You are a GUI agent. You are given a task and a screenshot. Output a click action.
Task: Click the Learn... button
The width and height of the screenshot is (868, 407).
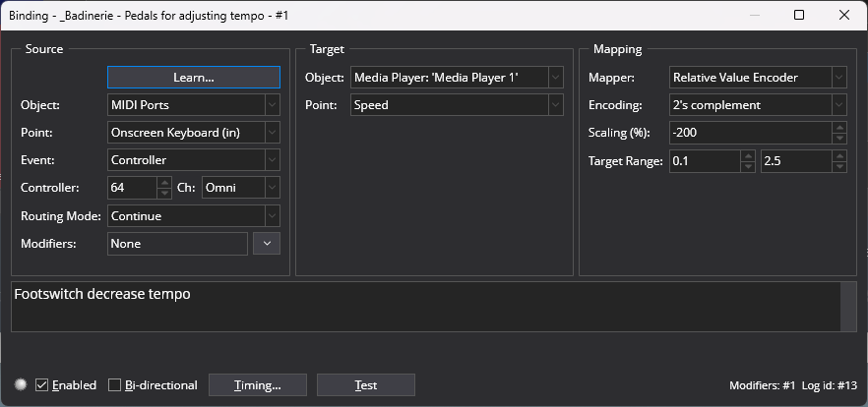coord(193,77)
